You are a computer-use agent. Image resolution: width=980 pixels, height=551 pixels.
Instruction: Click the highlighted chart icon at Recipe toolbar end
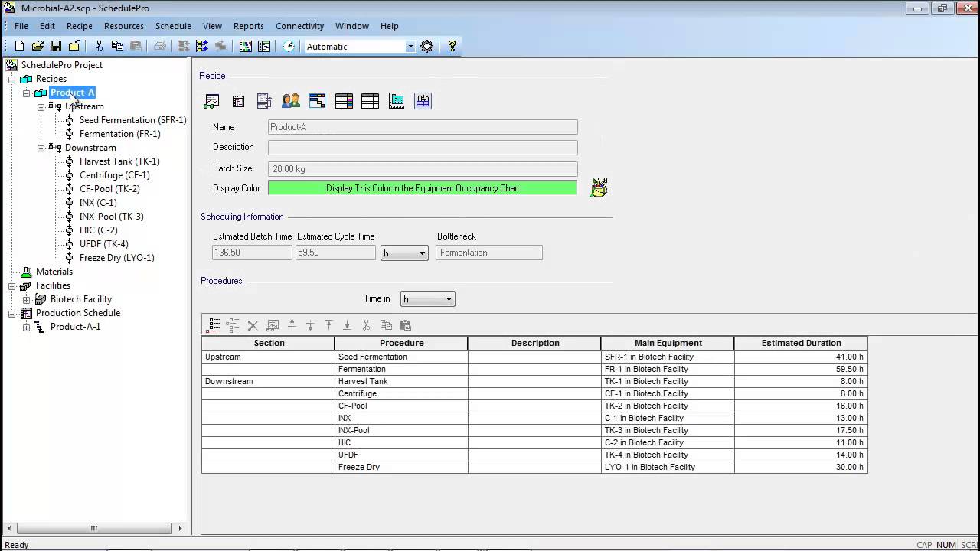point(423,101)
